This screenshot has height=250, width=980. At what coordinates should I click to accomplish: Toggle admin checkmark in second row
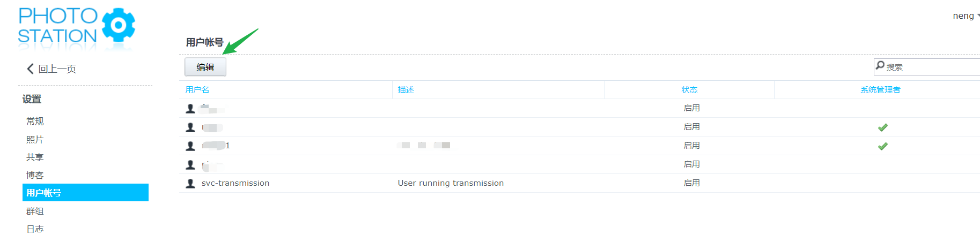pos(882,127)
